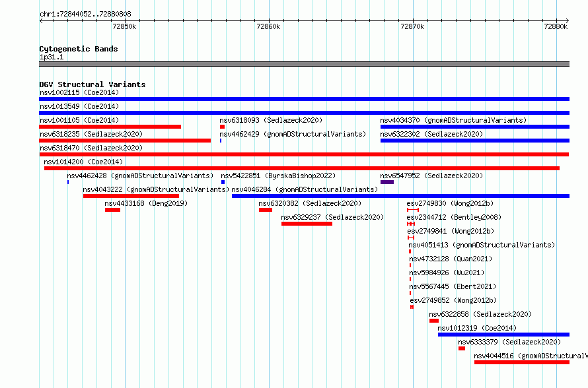Click the red bar under nsv6318235
The width and height of the screenshot is (588, 388).
point(125,141)
